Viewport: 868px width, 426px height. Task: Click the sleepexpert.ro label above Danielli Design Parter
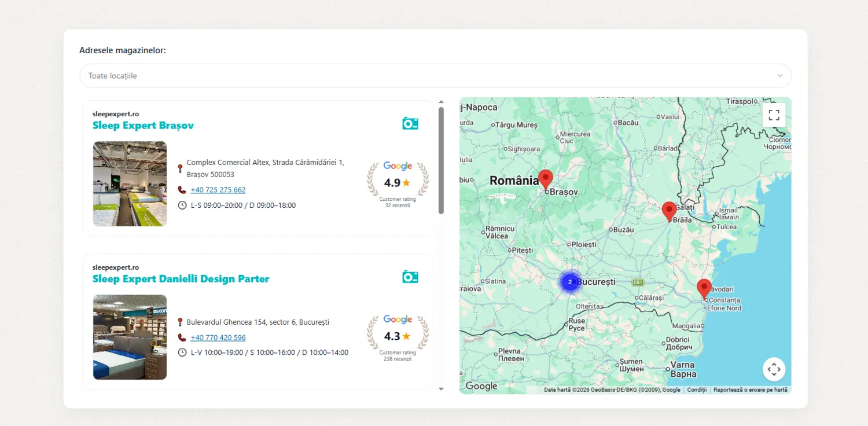tap(116, 267)
